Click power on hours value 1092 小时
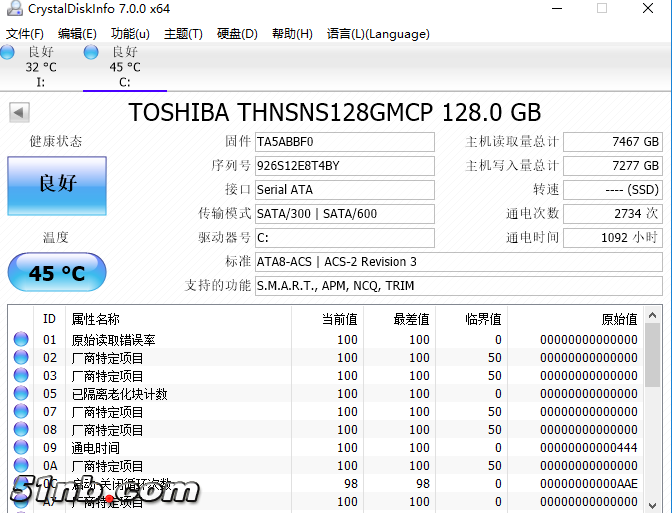 (x=613, y=238)
